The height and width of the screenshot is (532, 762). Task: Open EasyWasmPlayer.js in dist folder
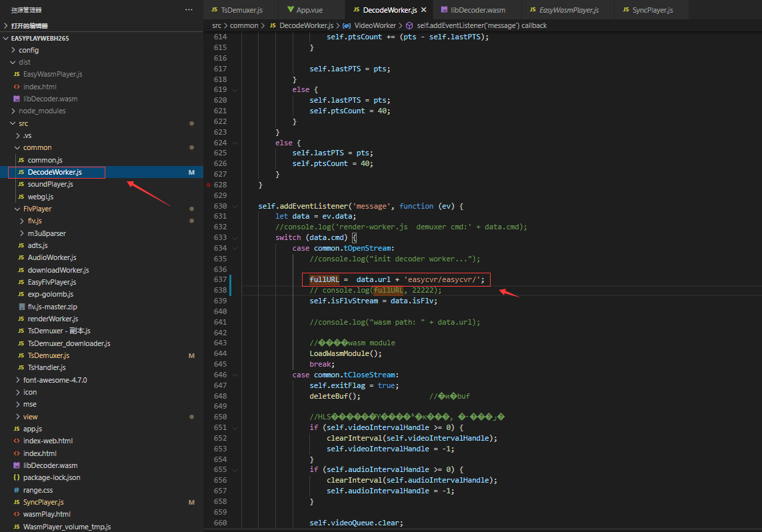(x=101, y=75)
